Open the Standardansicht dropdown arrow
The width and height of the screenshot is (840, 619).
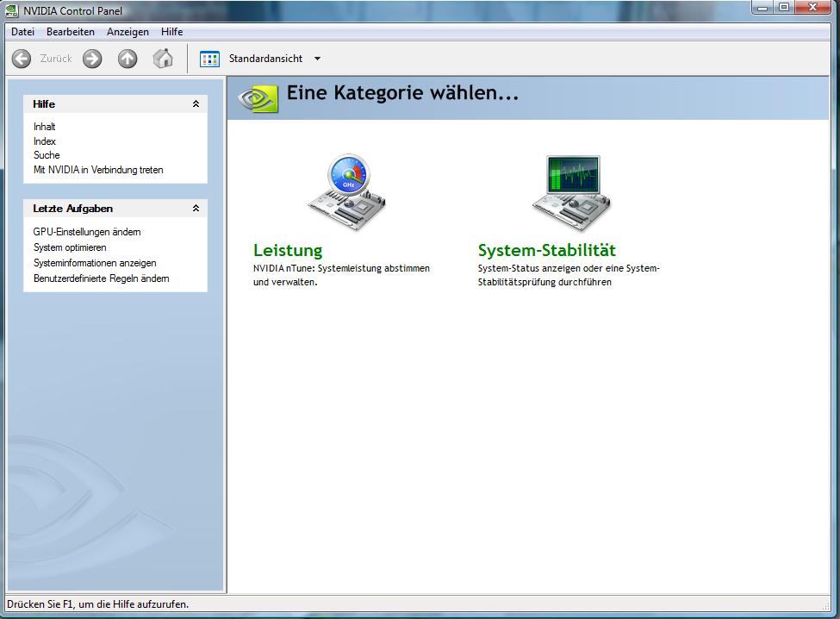click(317, 59)
